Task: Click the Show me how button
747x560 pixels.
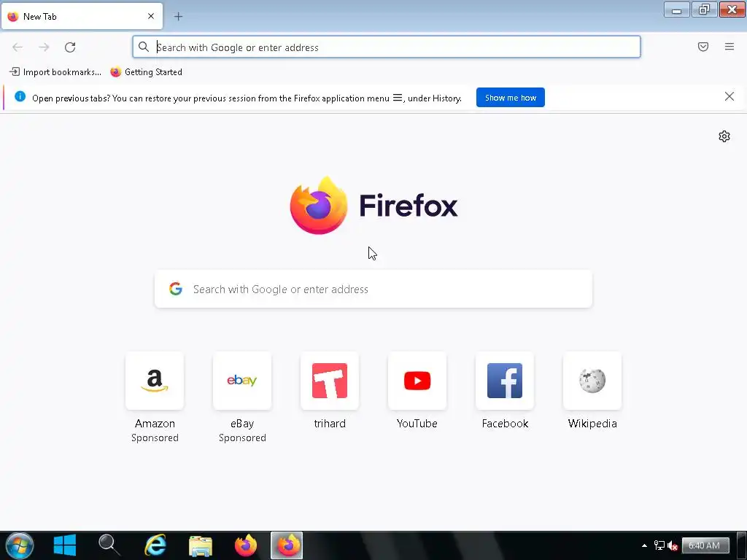Action: click(x=510, y=98)
